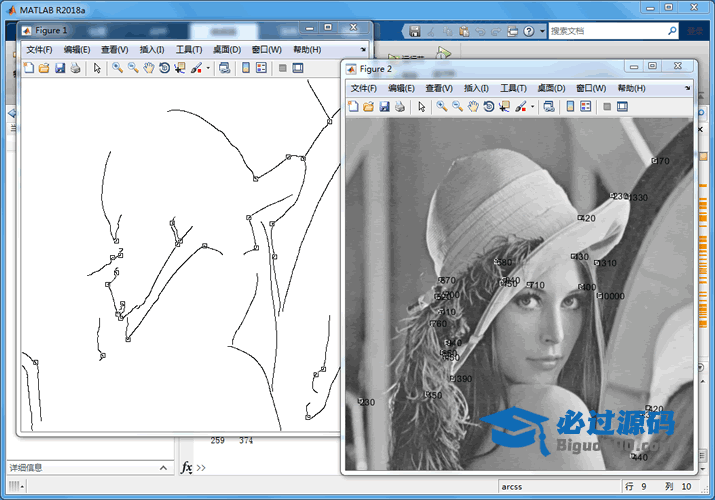Click Save icon in Figure 1 toolbar
The height and width of the screenshot is (500, 715).
tap(60, 68)
